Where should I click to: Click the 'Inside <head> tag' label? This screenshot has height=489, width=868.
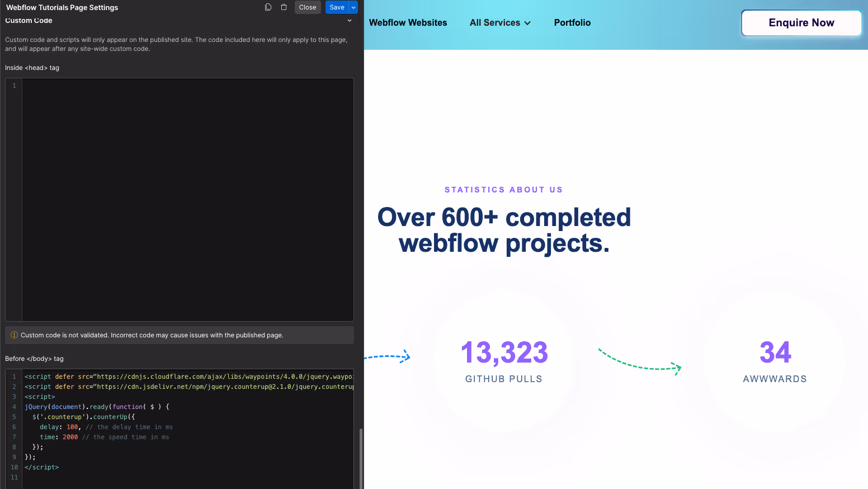pos(32,68)
